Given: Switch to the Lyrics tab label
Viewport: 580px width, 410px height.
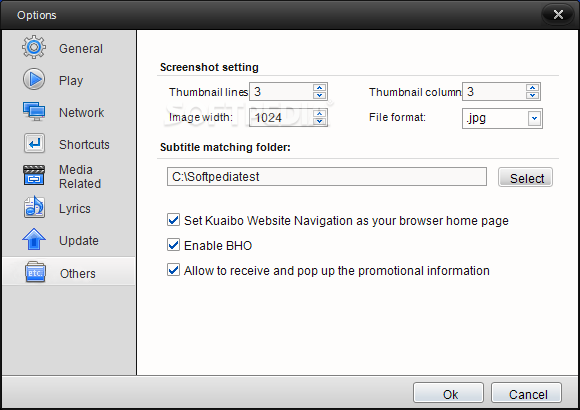Looking at the screenshot, I should tap(75, 209).
